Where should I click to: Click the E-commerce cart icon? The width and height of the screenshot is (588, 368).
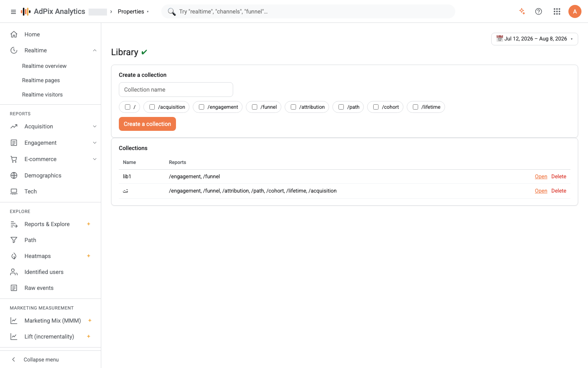tap(14, 159)
